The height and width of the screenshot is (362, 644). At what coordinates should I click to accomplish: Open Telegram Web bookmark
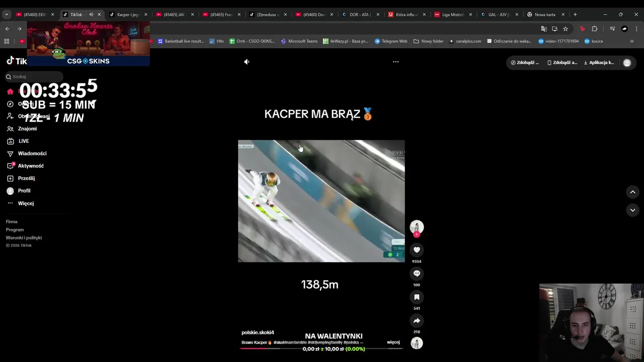tap(391, 41)
